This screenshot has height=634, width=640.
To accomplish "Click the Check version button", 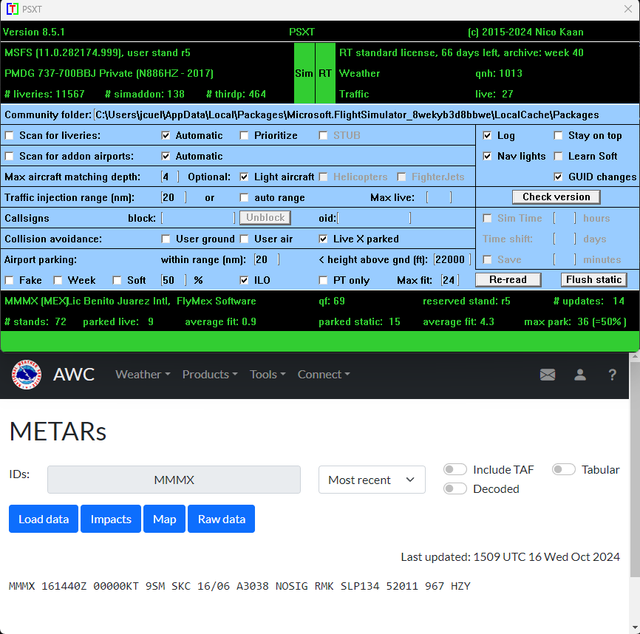I will (556, 197).
